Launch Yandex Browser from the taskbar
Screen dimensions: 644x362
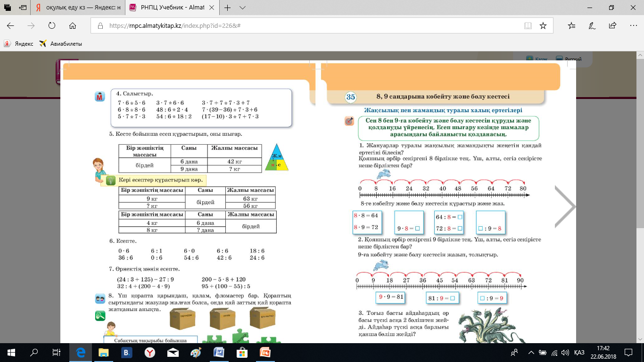click(x=149, y=352)
